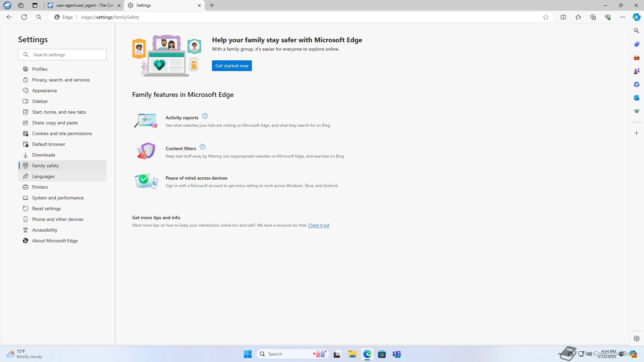Select the Settings tab
Viewport: 644px width, 362px height.
[x=164, y=5]
